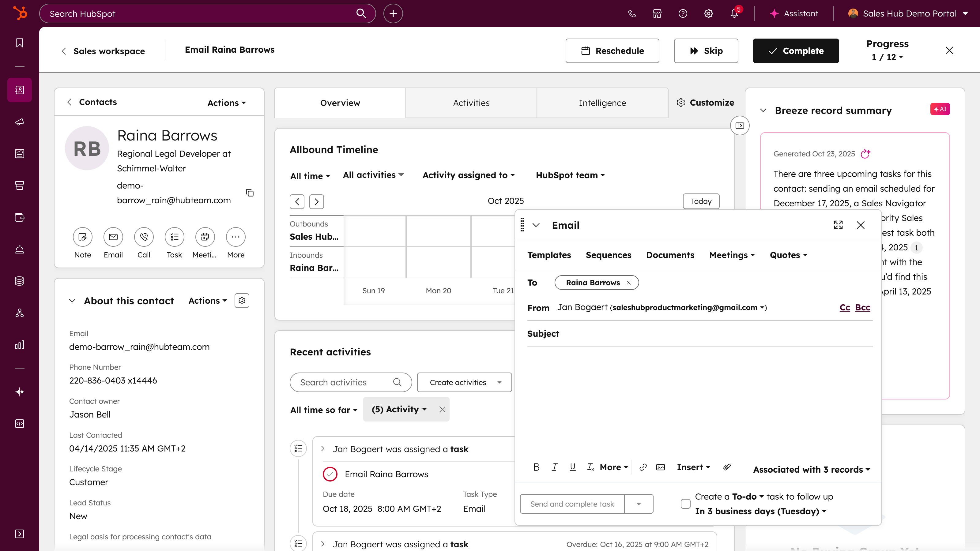This screenshot has width=980, height=551.
Task: Click the insert image icon in email toolbar
Action: (661, 467)
